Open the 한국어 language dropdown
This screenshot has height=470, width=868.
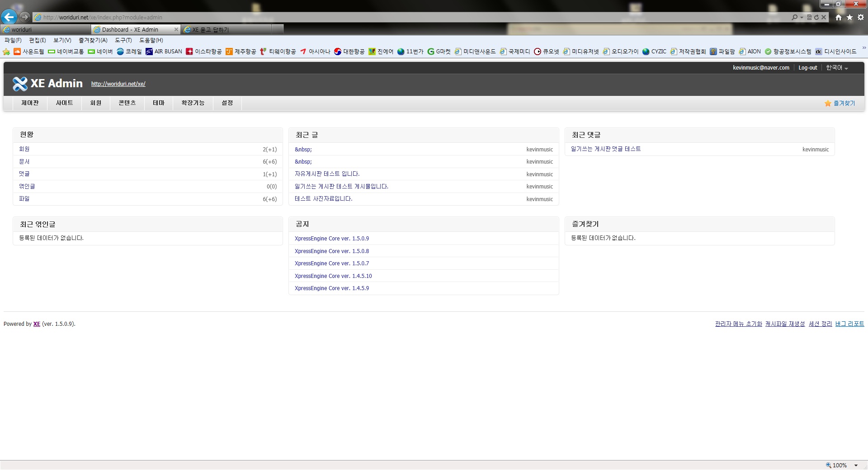836,67
